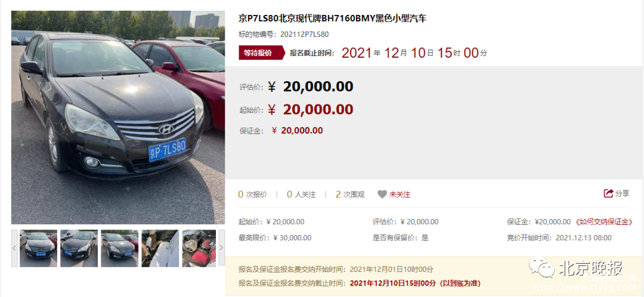The image size is (644, 297).
Task: Click the 分享 share text
Action: [x=622, y=193]
